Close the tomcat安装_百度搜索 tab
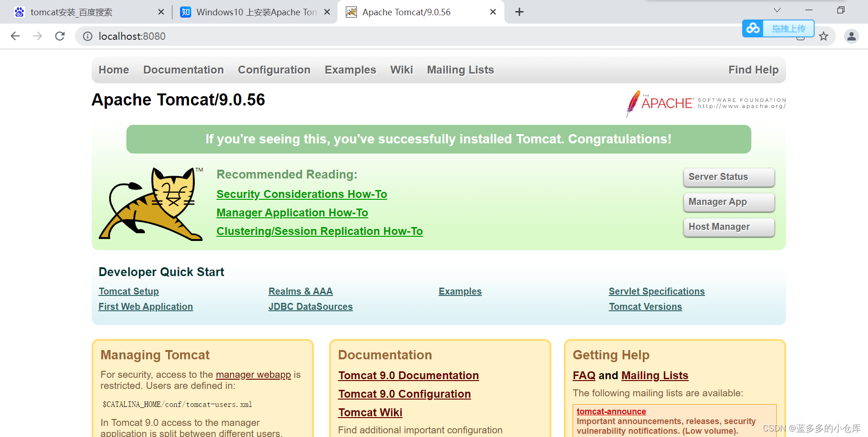Viewport: 868px width, 437px height. tap(161, 12)
